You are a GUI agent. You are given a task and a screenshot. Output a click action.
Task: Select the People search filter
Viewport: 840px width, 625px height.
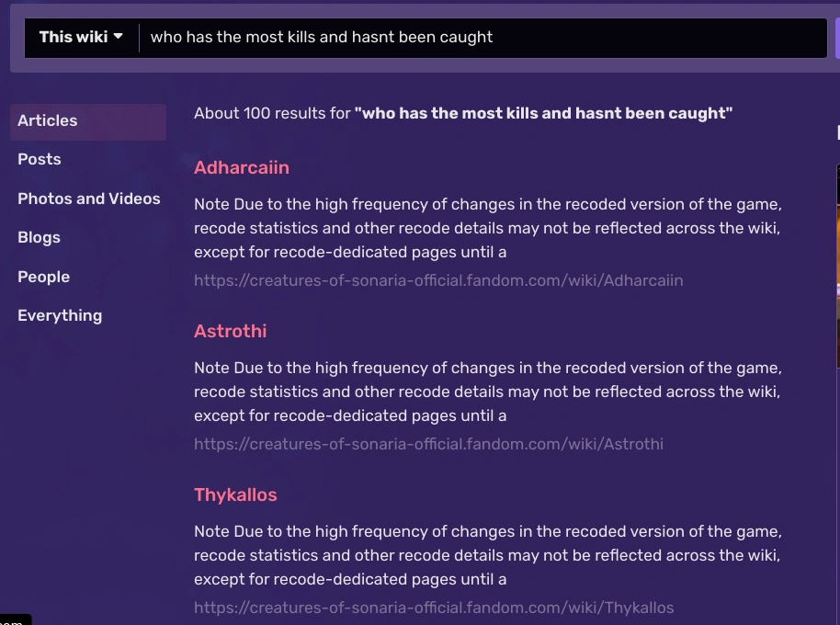(43, 277)
